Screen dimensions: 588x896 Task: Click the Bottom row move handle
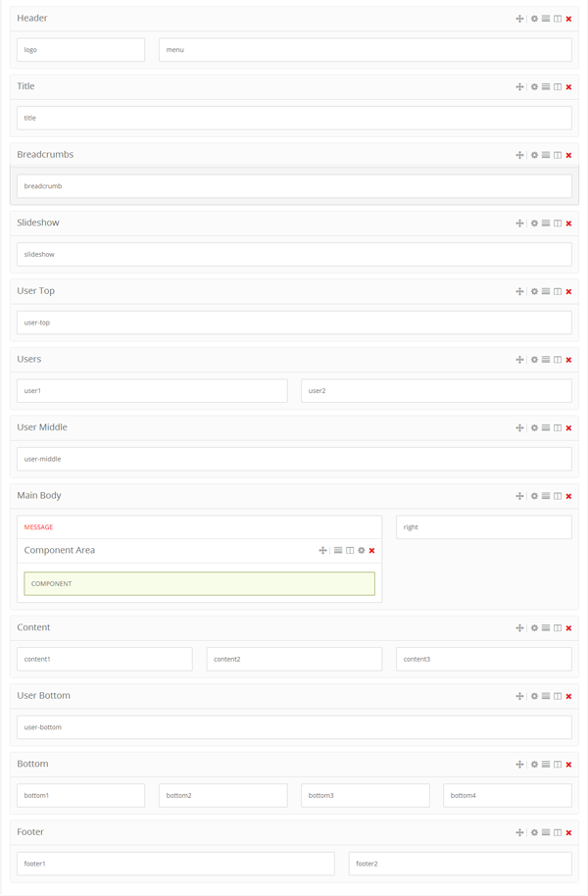click(519, 764)
